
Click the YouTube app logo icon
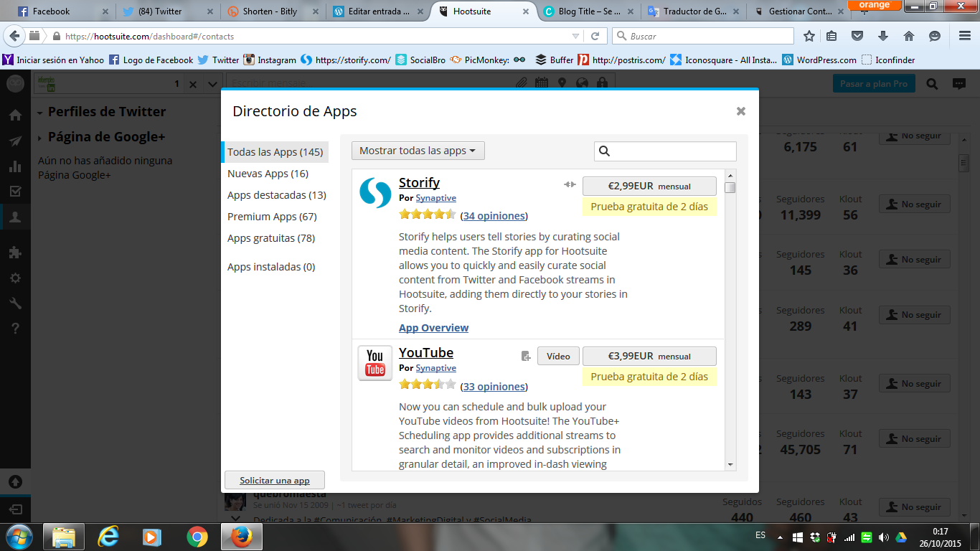click(375, 363)
